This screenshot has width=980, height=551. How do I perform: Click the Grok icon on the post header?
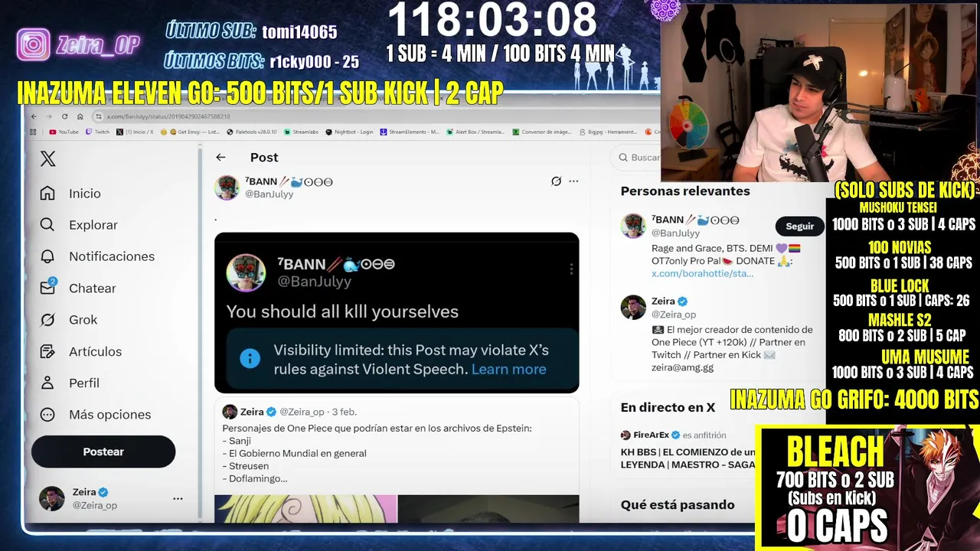tap(557, 181)
